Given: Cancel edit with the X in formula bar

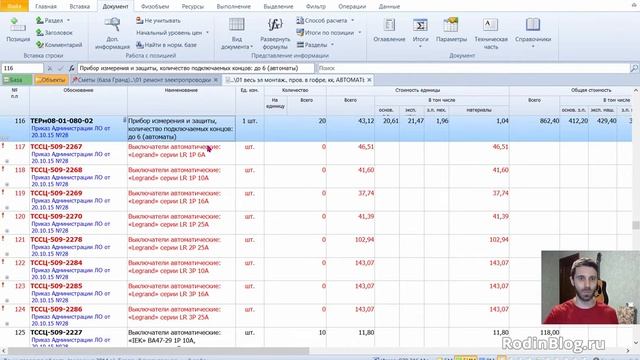Looking at the screenshot, I should click(x=50, y=68).
